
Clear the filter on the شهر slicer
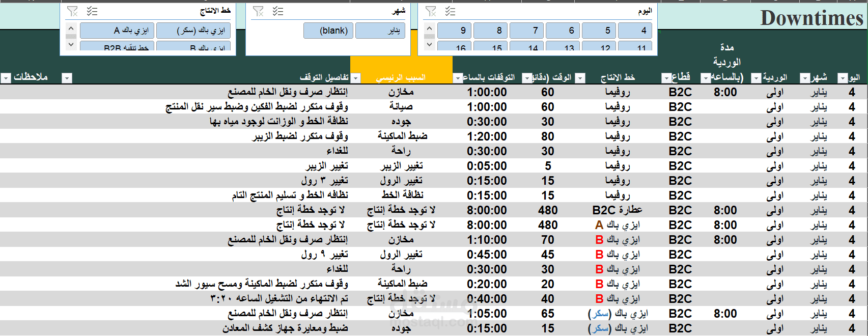click(259, 11)
